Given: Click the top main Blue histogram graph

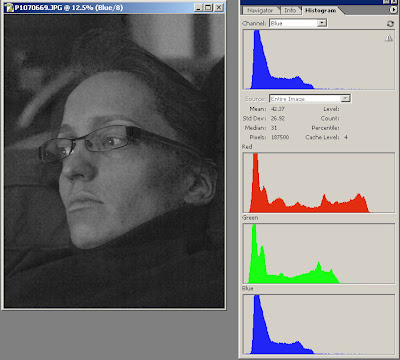Looking at the screenshot, I should pyautogui.click(x=319, y=60).
